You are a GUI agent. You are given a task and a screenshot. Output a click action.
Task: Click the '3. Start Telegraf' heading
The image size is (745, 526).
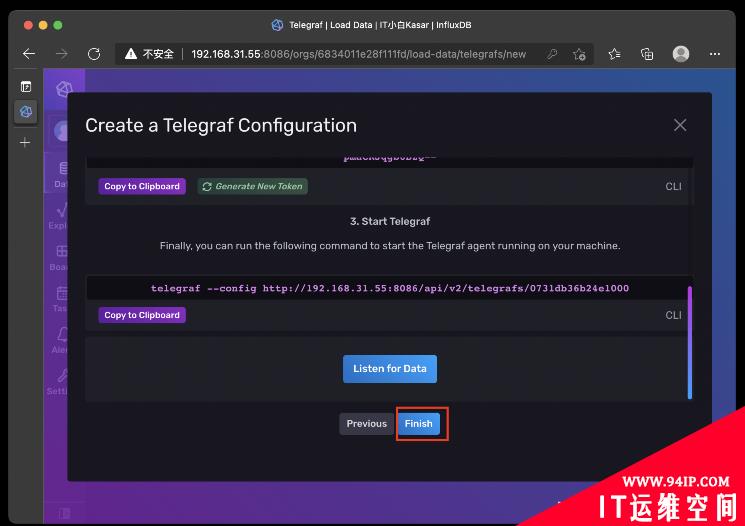coord(390,221)
